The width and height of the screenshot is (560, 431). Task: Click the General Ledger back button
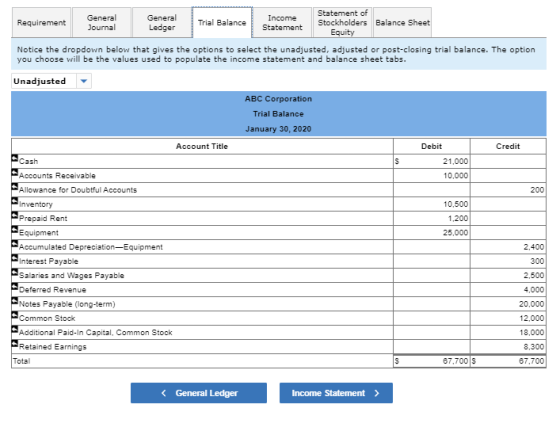[x=199, y=393]
